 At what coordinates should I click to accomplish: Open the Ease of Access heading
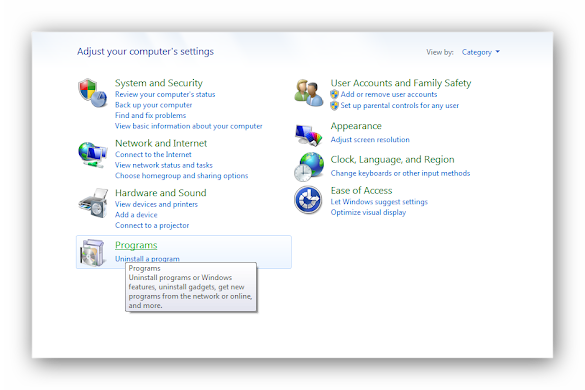point(361,191)
